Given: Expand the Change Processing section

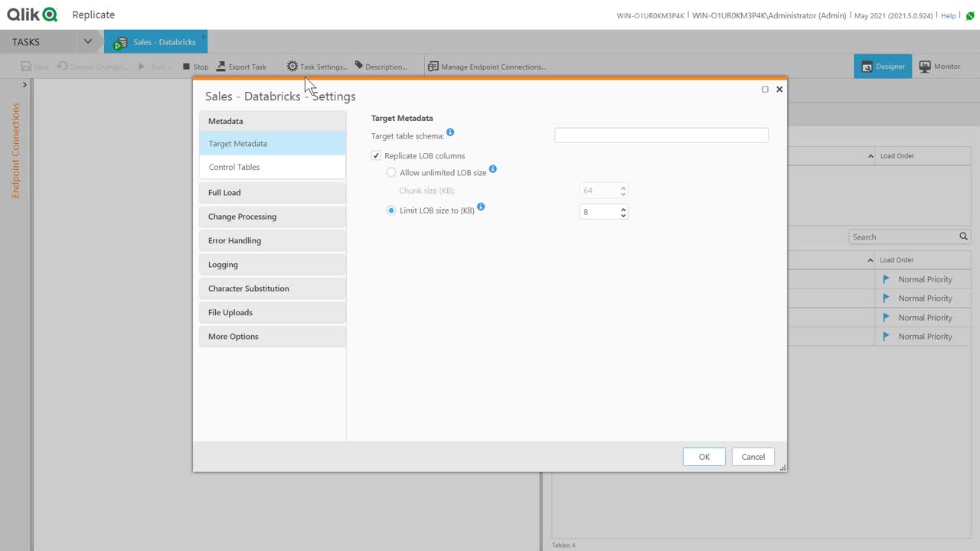Looking at the screenshot, I should (273, 217).
